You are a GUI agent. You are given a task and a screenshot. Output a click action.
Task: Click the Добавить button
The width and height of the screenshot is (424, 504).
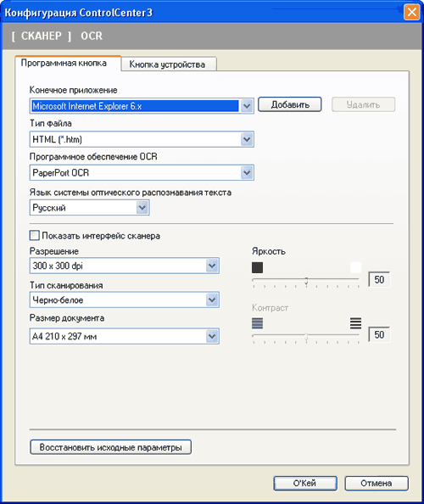[x=290, y=104]
